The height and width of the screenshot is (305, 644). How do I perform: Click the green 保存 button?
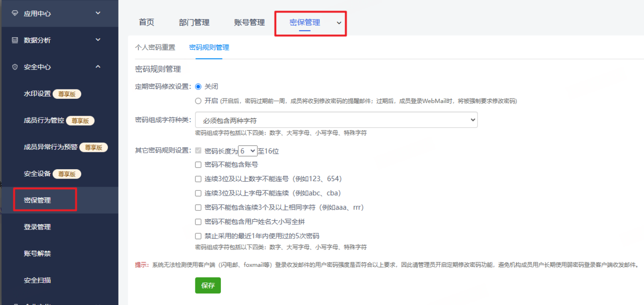[x=208, y=285]
